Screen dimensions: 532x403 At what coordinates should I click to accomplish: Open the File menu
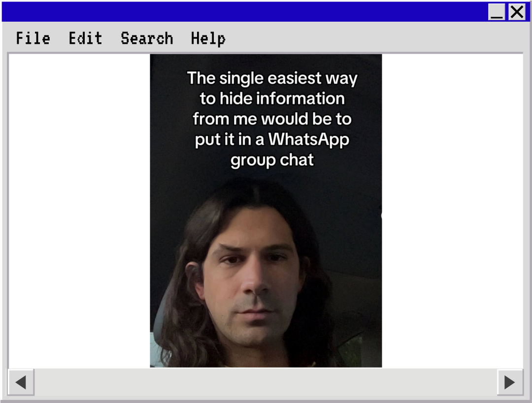click(33, 38)
